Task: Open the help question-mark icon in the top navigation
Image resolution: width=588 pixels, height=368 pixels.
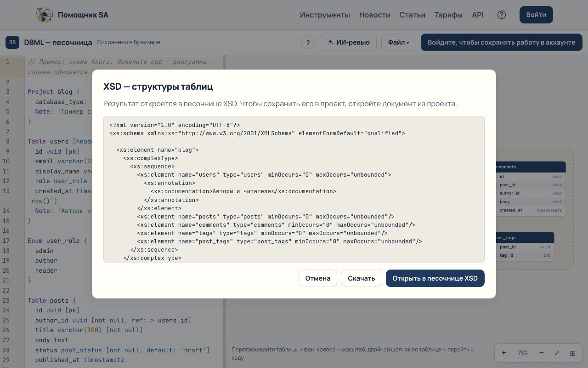Action: (x=502, y=15)
